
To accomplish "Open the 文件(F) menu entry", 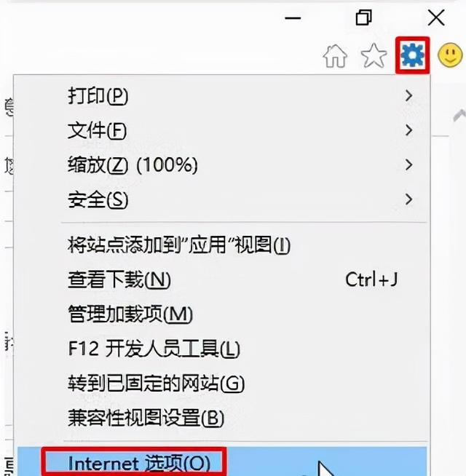I will pos(222,130).
